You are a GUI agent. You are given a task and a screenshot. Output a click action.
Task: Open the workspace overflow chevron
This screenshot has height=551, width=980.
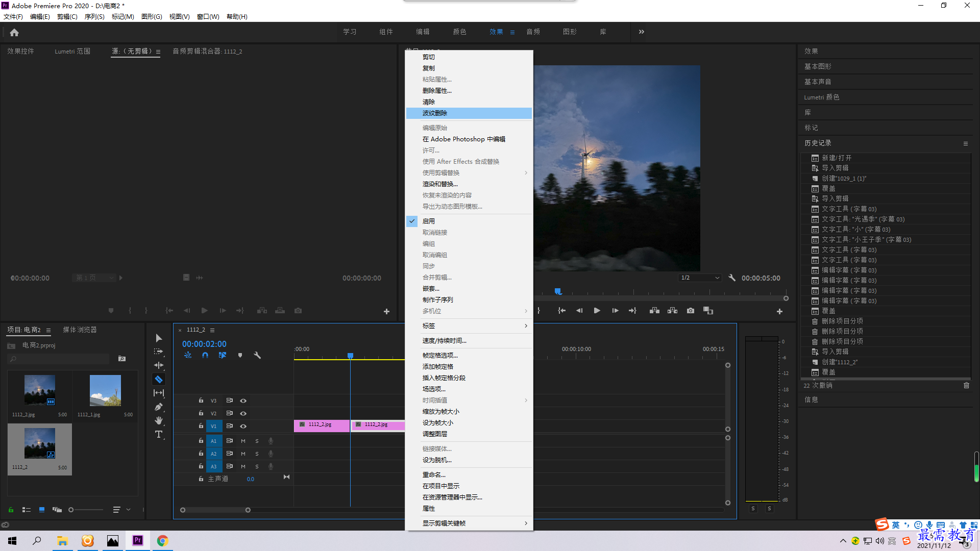(641, 32)
